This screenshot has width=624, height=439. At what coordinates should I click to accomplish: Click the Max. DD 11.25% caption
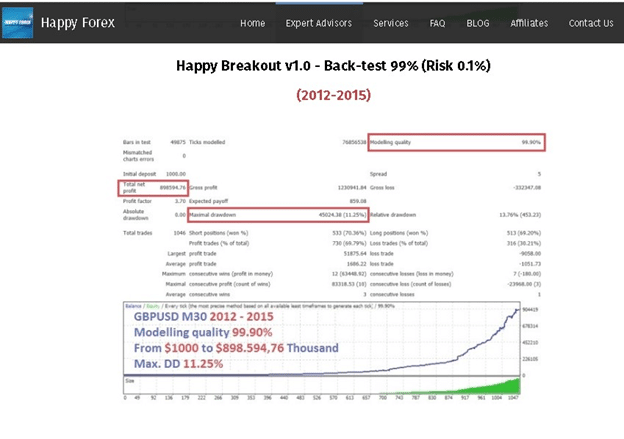178,364
